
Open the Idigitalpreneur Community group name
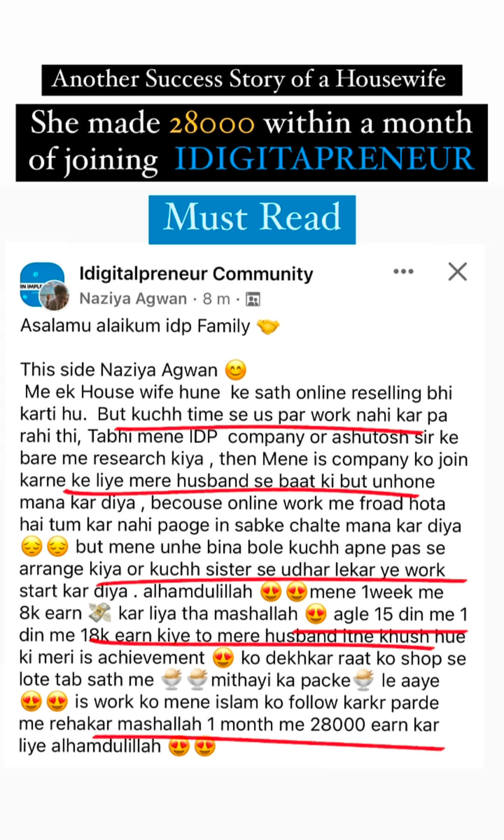[196, 274]
